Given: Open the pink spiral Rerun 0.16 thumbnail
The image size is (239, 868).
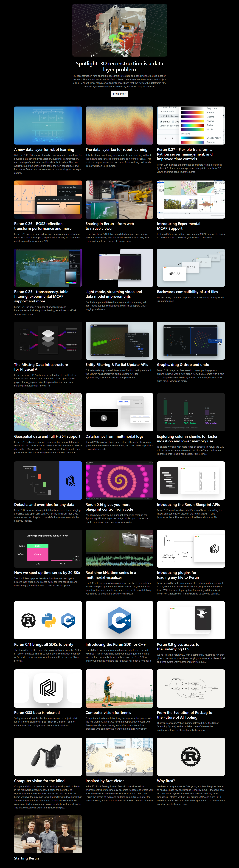Looking at the screenshot, I should pos(120,480).
